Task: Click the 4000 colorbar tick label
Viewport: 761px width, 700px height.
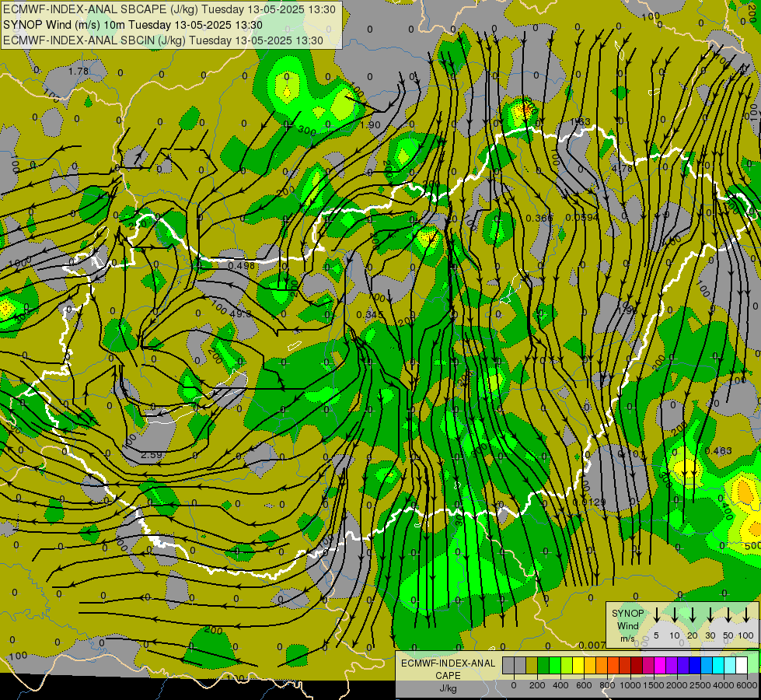Action: [x=723, y=685]
